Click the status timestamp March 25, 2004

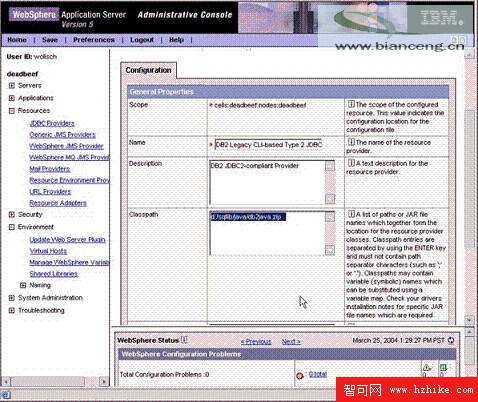398,340
